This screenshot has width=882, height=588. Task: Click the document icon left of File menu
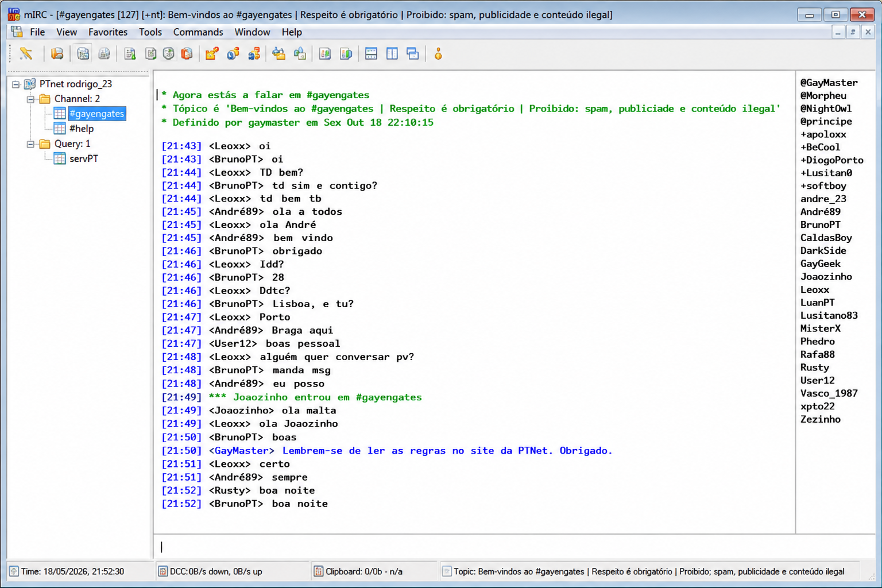pos(17,32)
